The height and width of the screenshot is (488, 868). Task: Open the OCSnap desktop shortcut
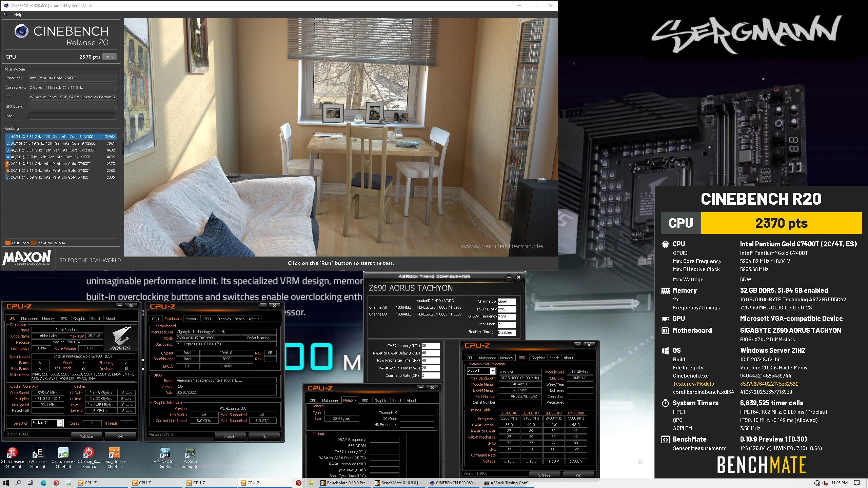coord(88,457)
